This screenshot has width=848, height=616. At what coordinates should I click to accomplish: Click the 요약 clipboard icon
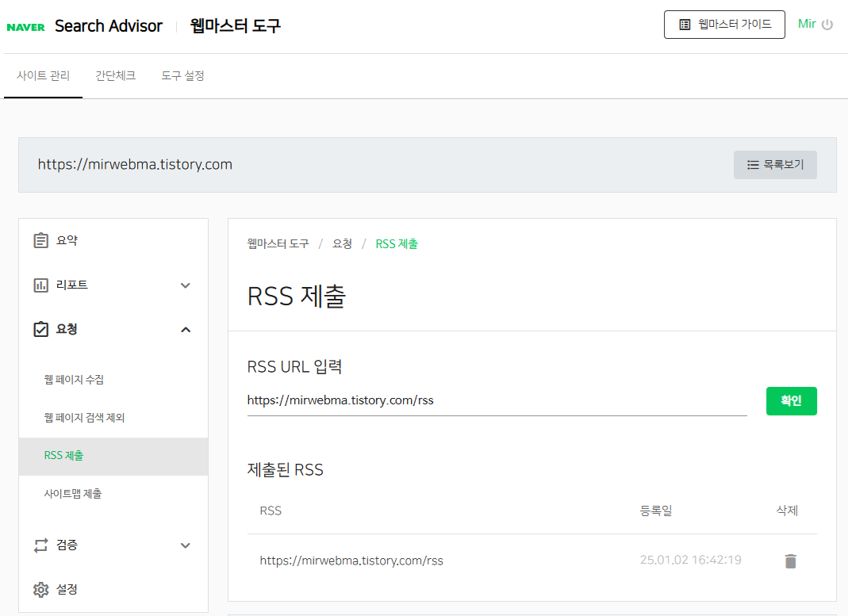[41, 240]
